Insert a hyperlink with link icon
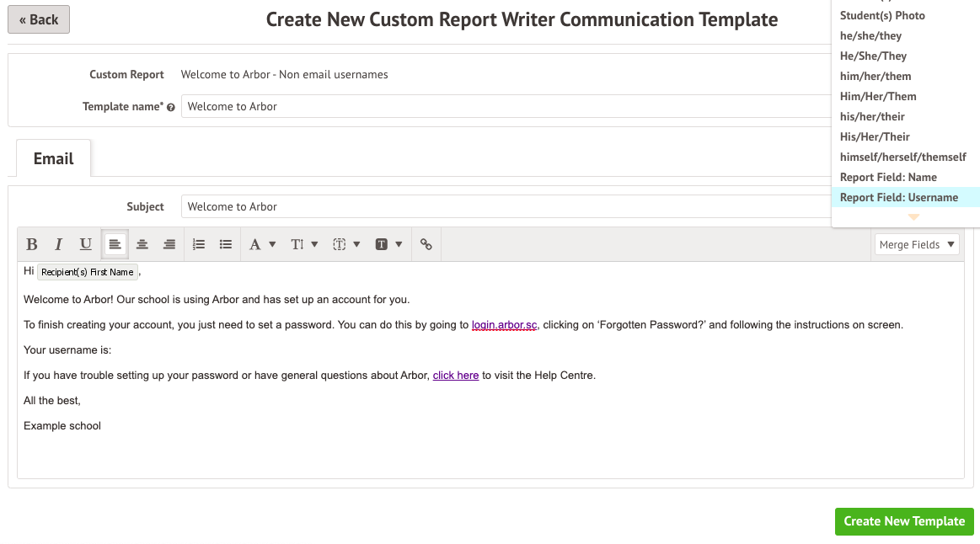This screenshot has height=544, width=980. (x=426, y=244)
